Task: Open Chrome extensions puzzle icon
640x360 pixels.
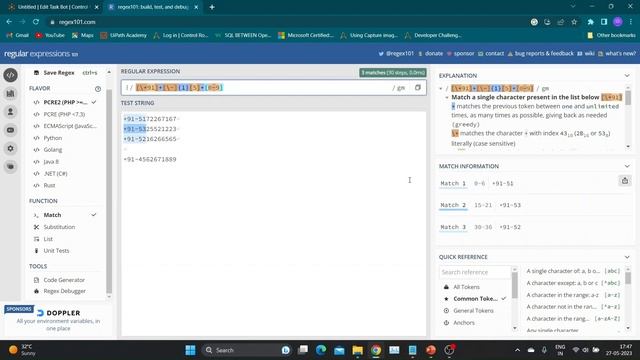Action: coord(590,22)
